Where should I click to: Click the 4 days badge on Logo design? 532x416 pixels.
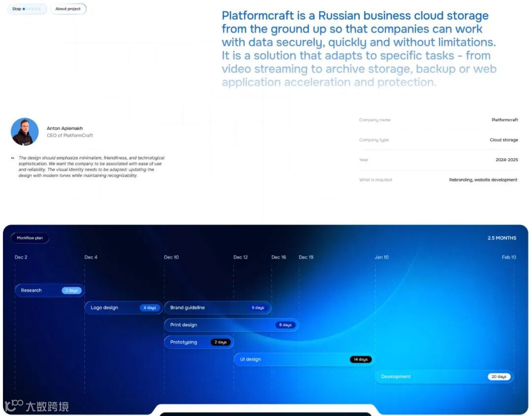click(x=150, y=308)
